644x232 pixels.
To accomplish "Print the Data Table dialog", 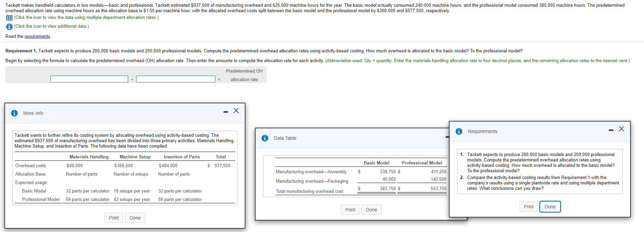I will click(350, 210).
